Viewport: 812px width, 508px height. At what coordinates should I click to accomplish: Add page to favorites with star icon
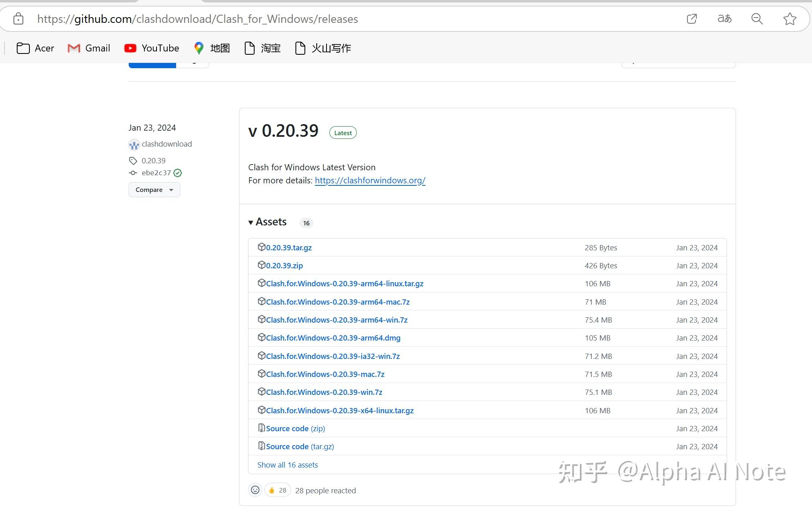pos(790,19)
